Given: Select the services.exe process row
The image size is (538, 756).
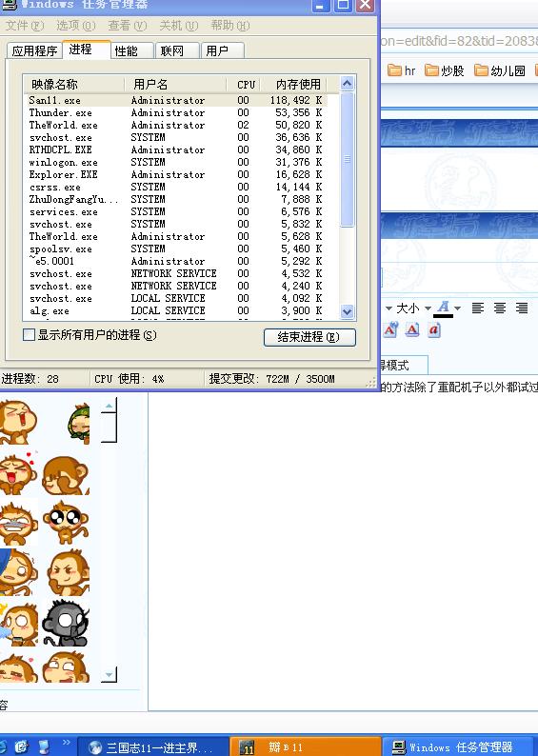Looking at the screenshot, I should point(175,211).
